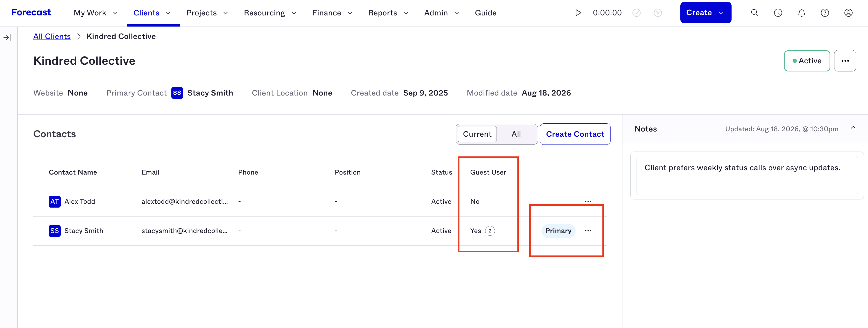Click the SS avatar in Stacy Smith row
The height and width of the screenshot is (328, 868).
pyautogui.click(x=55, y=231)
